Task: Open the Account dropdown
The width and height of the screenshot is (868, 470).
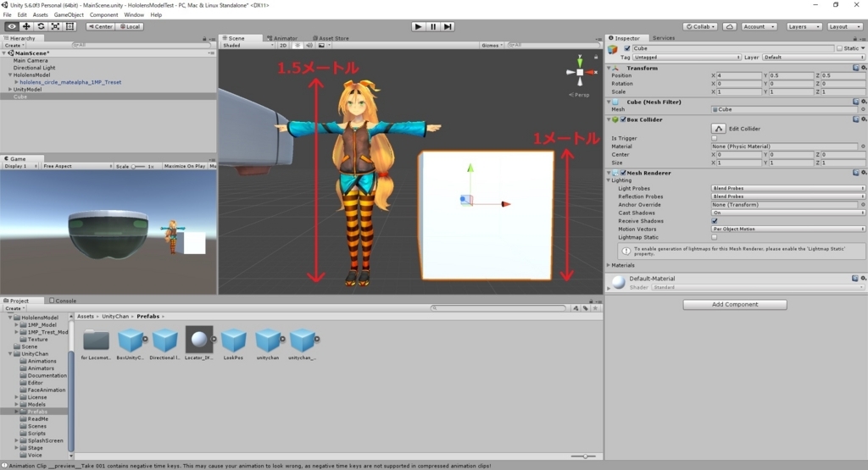Action: (x=759, y=26)
